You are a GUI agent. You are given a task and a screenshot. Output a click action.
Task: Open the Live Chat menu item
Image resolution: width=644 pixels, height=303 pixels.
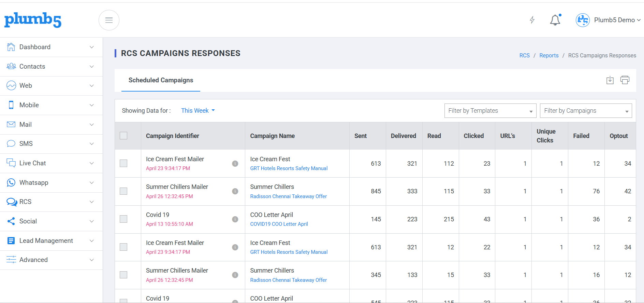tap(51, 163)
